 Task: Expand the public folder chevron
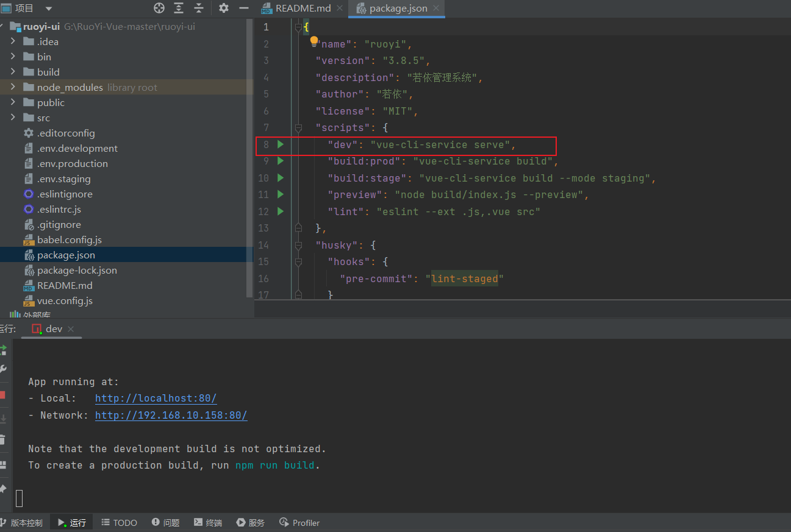point(13,102)
